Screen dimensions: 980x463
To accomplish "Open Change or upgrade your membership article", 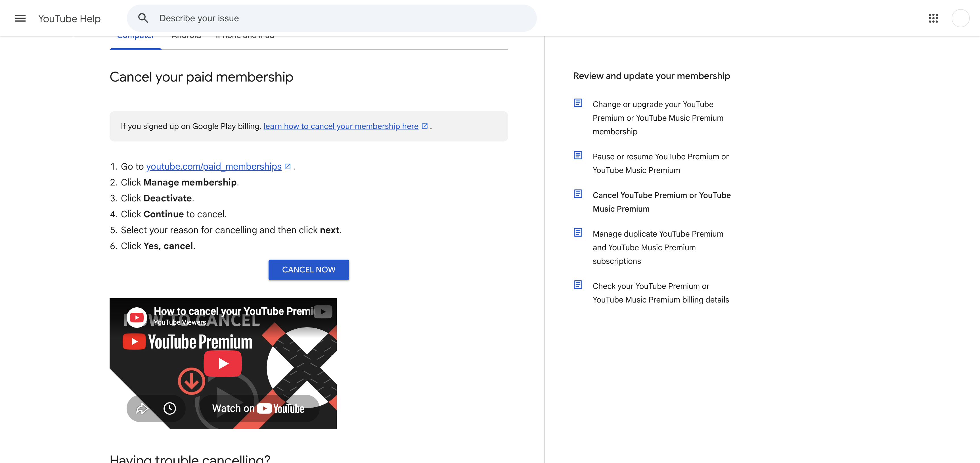I will 658,118.
